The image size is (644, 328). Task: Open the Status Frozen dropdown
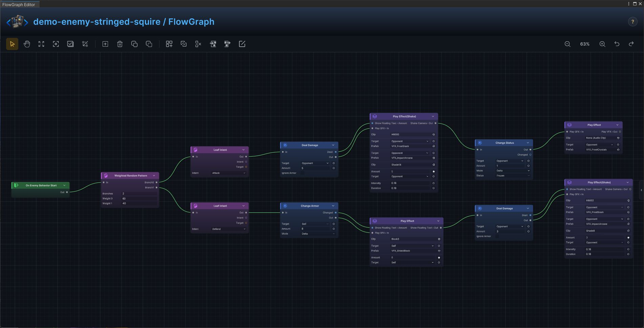513,175
